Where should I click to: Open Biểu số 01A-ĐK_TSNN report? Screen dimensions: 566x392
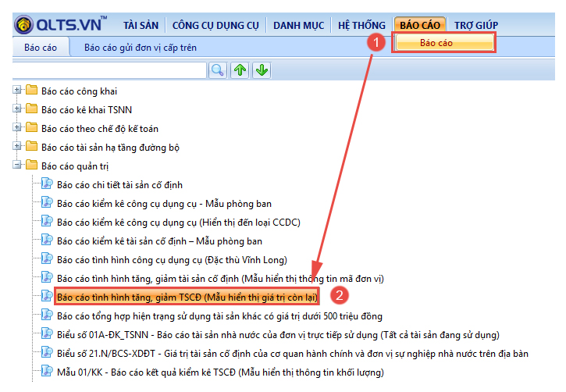tap(278, 335)
